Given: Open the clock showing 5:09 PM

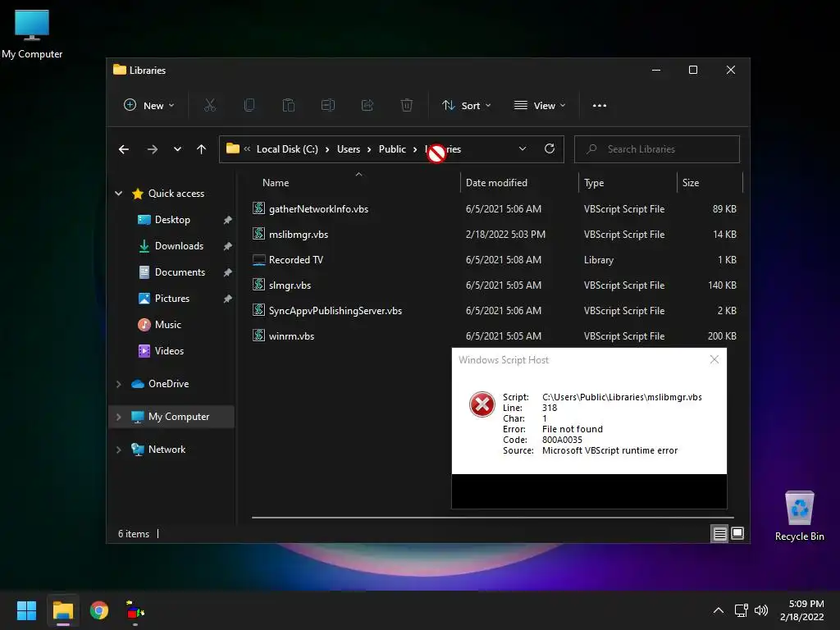Looking at the screenshot, I should pos(802,610).
